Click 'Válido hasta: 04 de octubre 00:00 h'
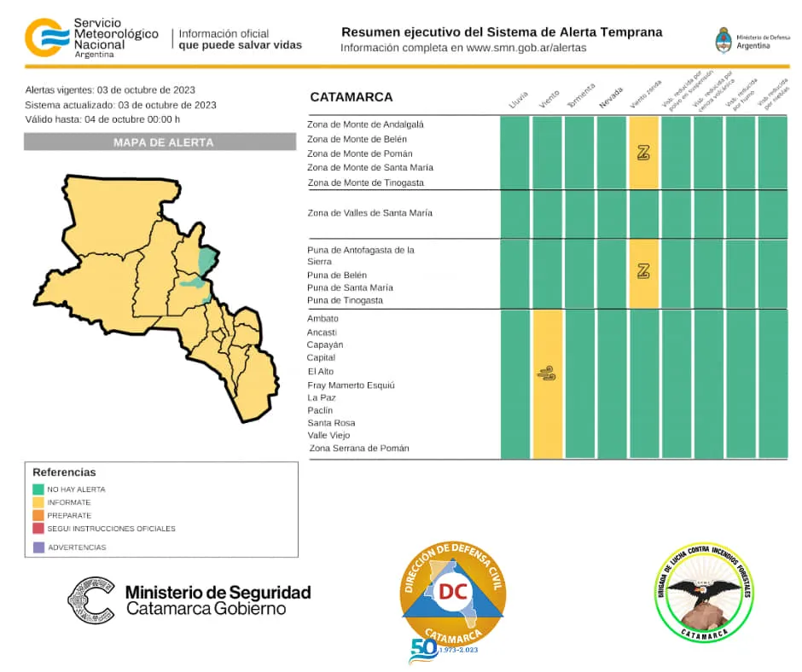Image resolution: width=802 pixels, height=672 pixels. tap(102, 119)
